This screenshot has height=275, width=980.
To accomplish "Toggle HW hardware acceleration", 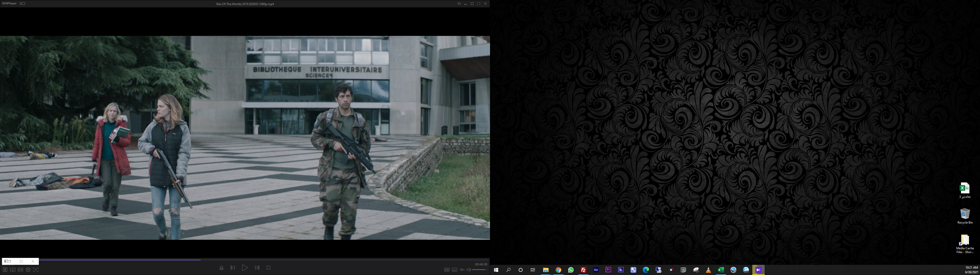I will pyautogui.click(x=447, y=270).
